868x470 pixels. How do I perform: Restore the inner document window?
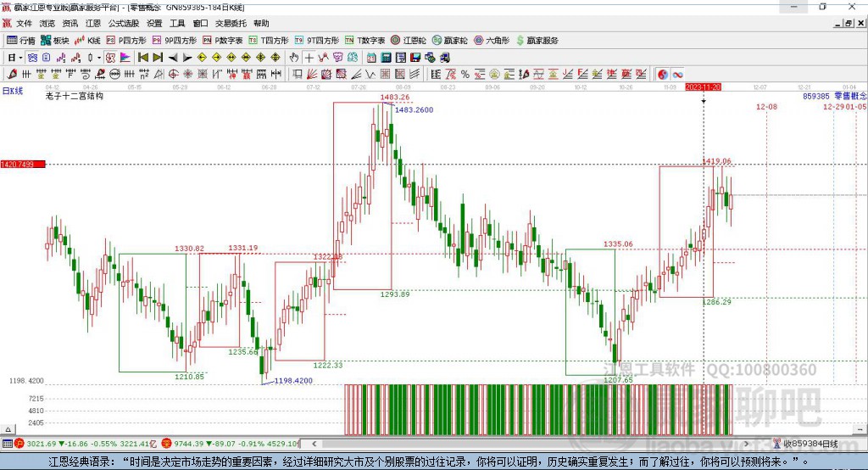click(849, 23)
